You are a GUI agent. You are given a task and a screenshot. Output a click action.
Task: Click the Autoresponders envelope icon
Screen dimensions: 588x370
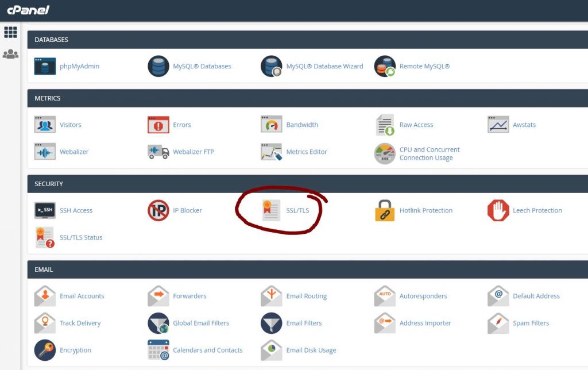point(385,296)
